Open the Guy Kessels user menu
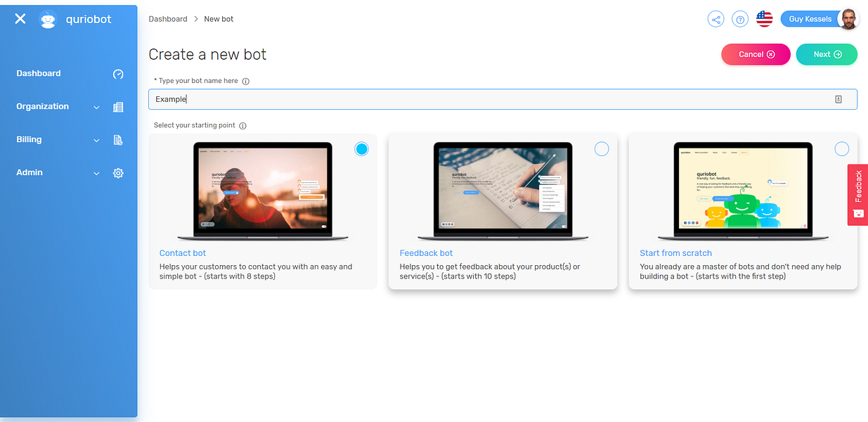Screen dimensions: 868x422 pos(810,19)
